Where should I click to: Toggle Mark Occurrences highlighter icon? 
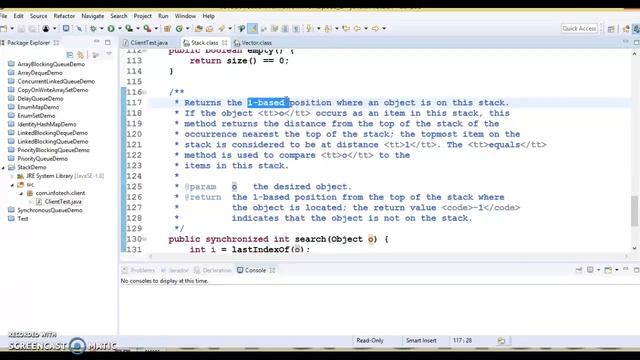point(253,29)
